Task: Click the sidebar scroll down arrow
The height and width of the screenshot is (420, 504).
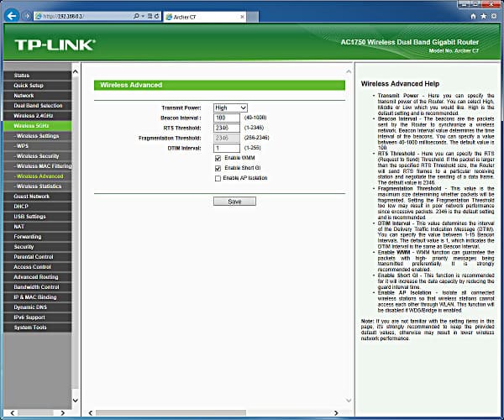Action: (x=76, y=401)
